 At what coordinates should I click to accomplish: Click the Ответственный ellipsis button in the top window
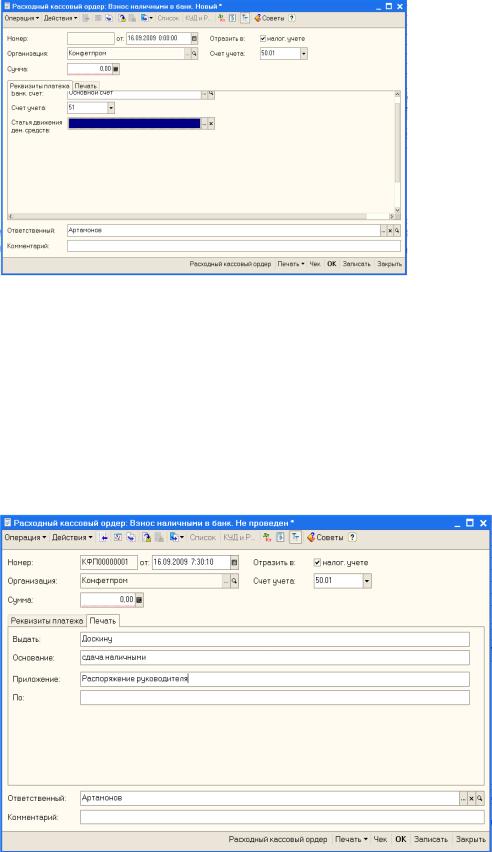tap(383, 231)
